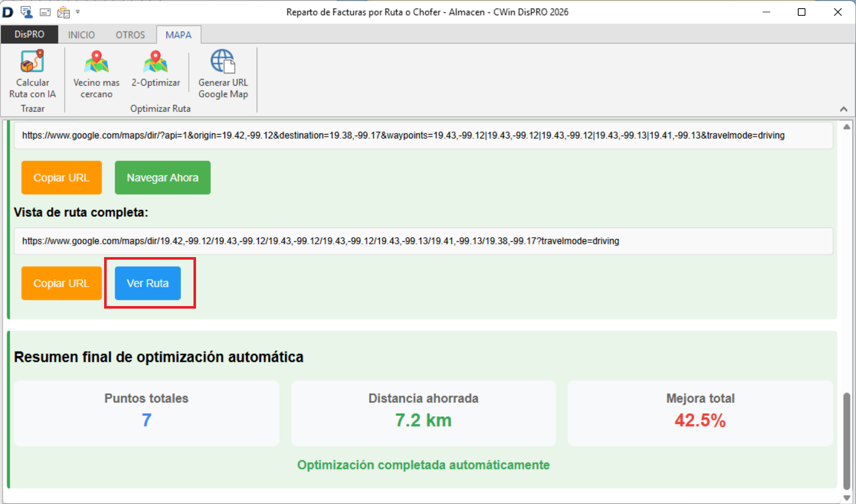Switch to the OTROS tab
Viewport: 856px width, 504px height.
coord(130,34)
